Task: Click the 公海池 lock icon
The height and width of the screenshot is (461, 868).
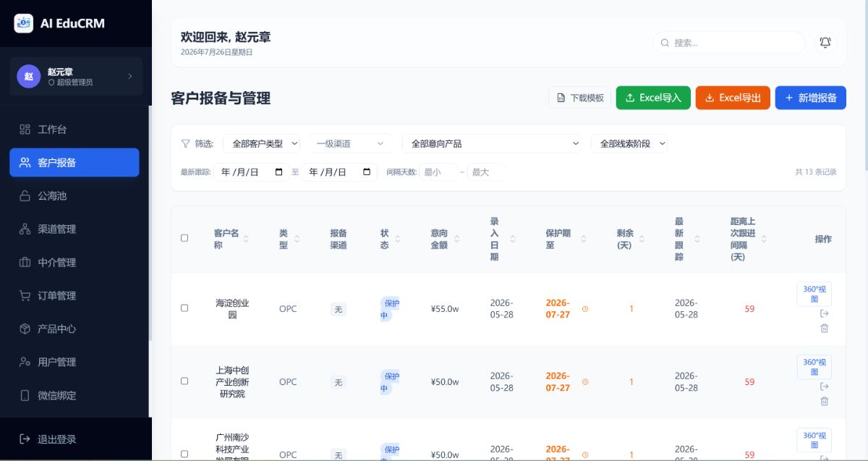Action: (x=25, y=196)
